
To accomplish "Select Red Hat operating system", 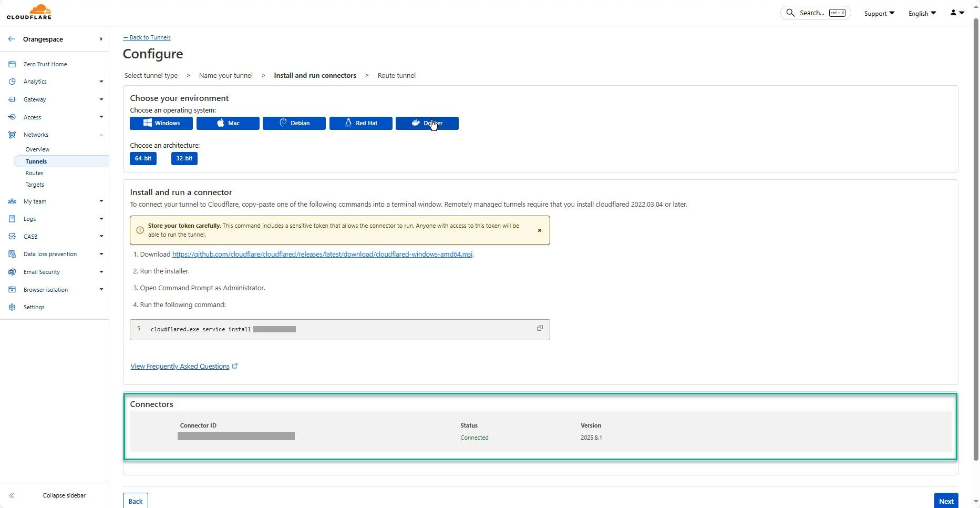I will [x=361, y=123].
